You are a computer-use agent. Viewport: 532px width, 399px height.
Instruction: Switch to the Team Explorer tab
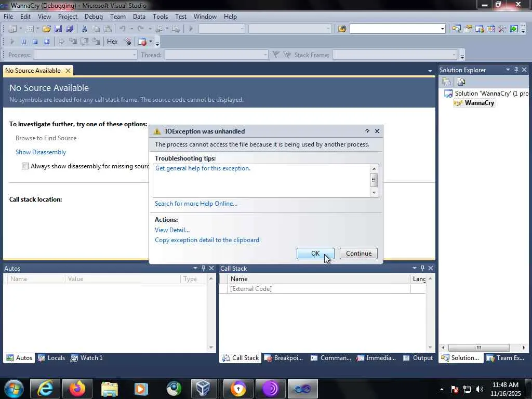[x=506, y=357]
